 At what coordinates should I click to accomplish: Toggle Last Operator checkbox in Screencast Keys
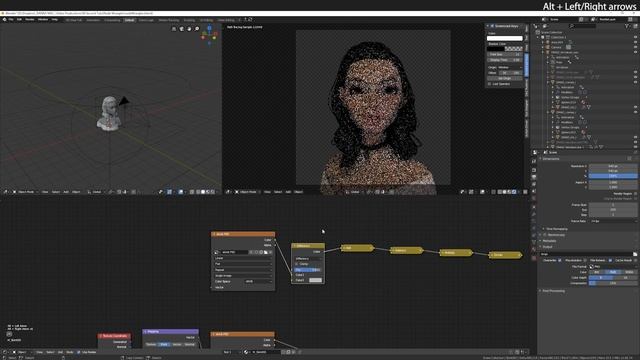[489, 84]
